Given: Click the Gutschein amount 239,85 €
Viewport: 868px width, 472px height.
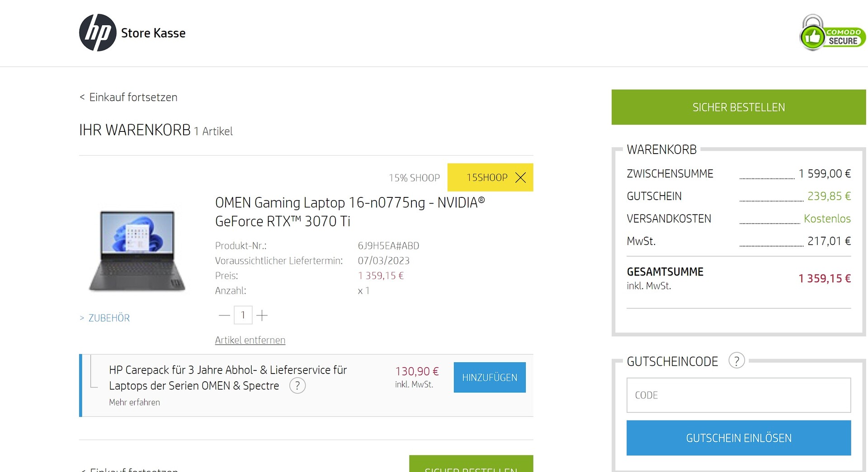Looking at the screenshot, I should 829,196.
